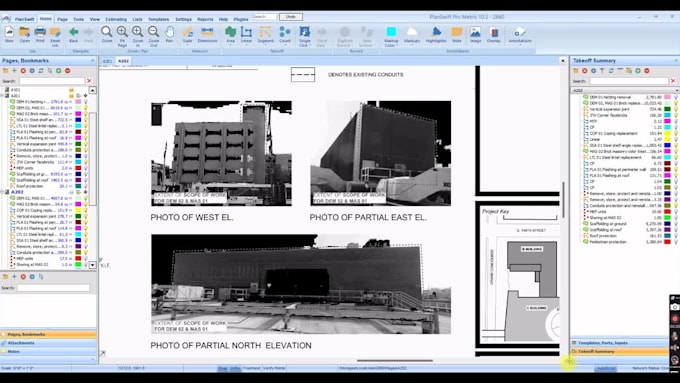Image resolution: width=680 pixels, height=383 pixels.
Task: Create a new job with the New icon
Action: pyautogui.click(x=9, y=34)
